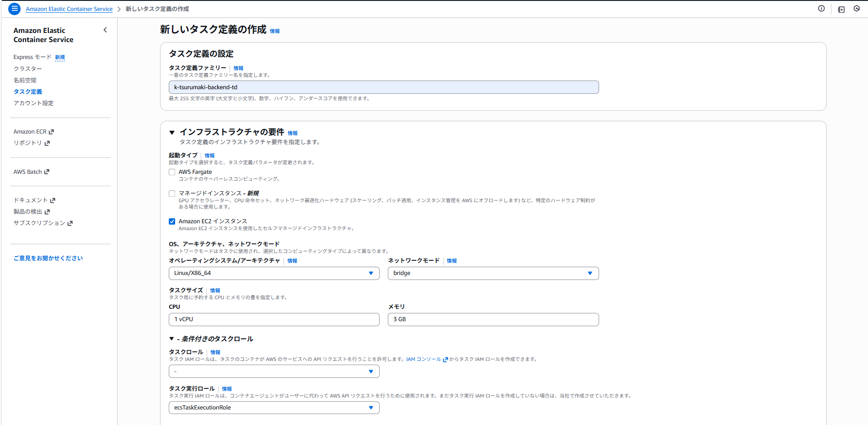Click 情報 link beside 起動タイプ
This screenshot has height=425, width=868.
coord(209,156)
